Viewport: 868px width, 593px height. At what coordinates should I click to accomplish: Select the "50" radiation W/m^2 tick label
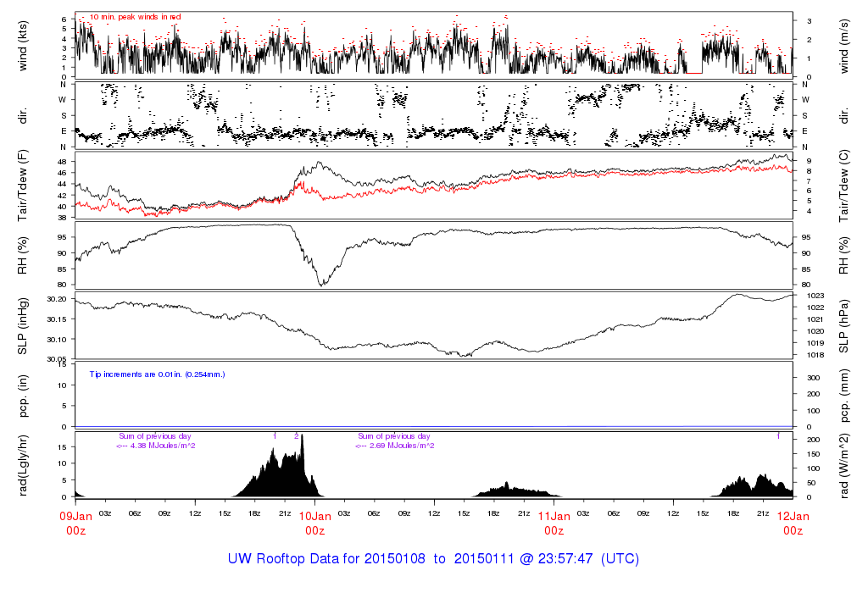(811, 483)
